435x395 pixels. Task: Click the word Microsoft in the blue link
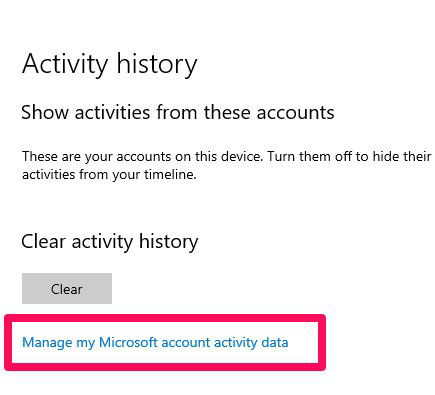[x=128, y=342]
